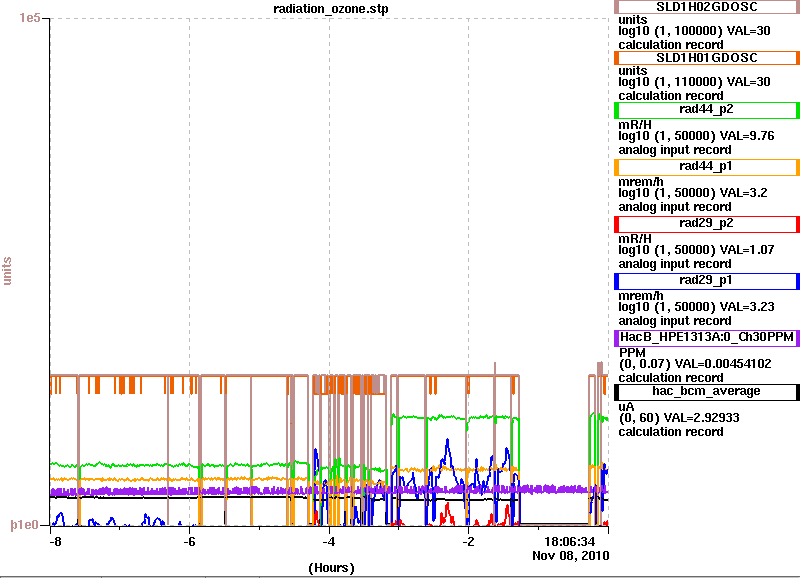Viewport: 800px width, 578px height.
Task: Click the 'mrem/h' unit under rad29_p1
Action: [641, 296]
